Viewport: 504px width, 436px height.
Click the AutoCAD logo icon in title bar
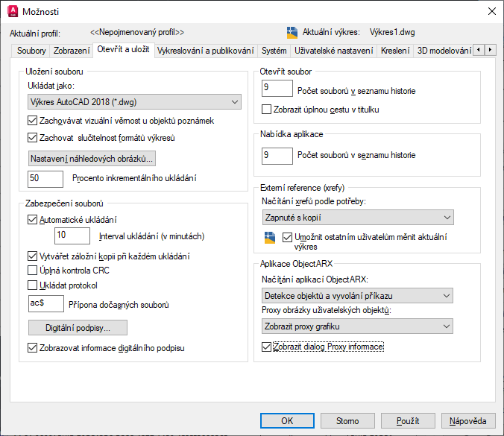(13, 11)
